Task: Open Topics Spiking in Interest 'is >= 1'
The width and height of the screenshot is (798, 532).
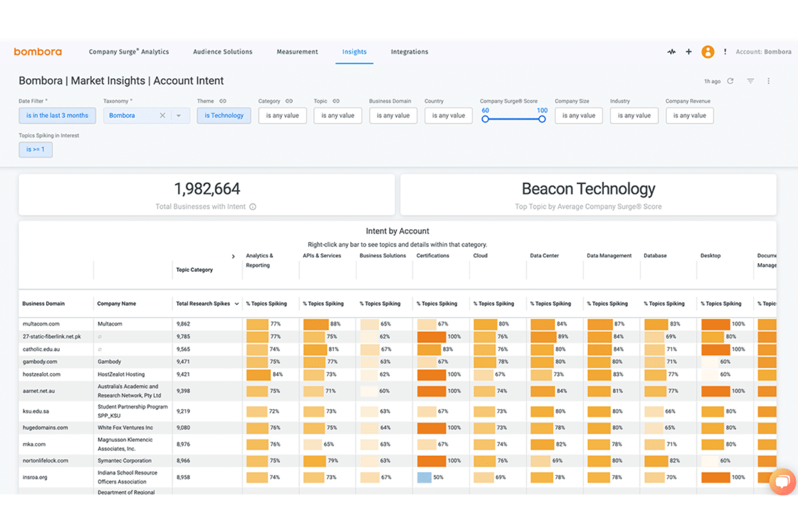Action: coord(36,149)
